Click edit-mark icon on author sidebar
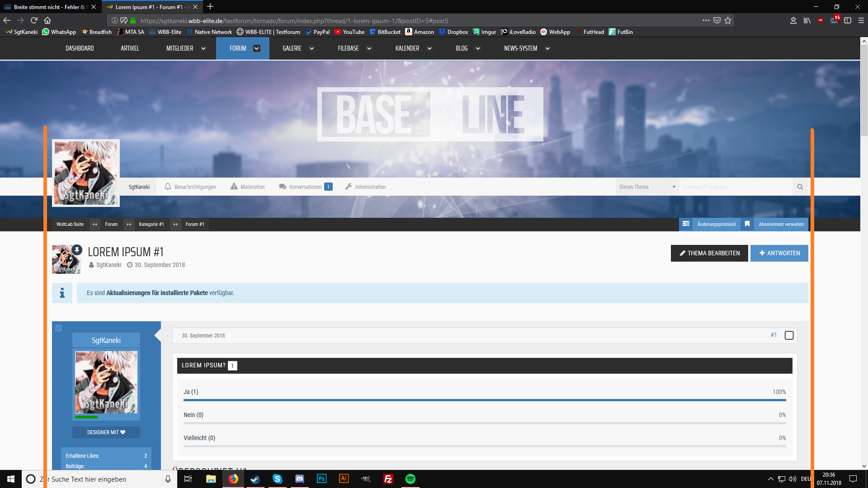Image resolution: width=868 pixels, height=488 pixels. coord(59,328)
